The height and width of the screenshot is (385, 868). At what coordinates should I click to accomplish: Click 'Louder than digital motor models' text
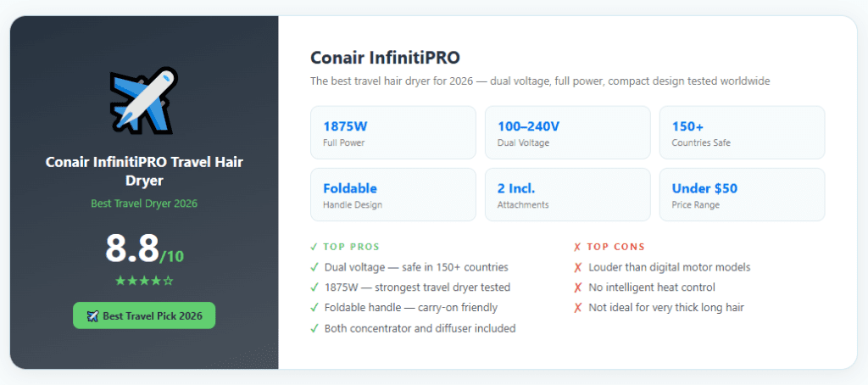[670, 268]
